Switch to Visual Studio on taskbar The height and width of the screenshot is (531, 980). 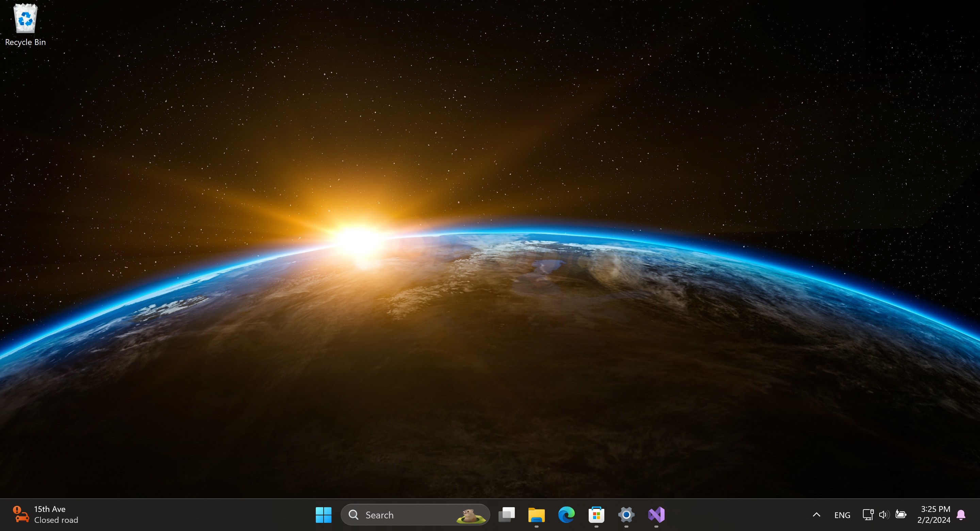[x=656, y=515]
